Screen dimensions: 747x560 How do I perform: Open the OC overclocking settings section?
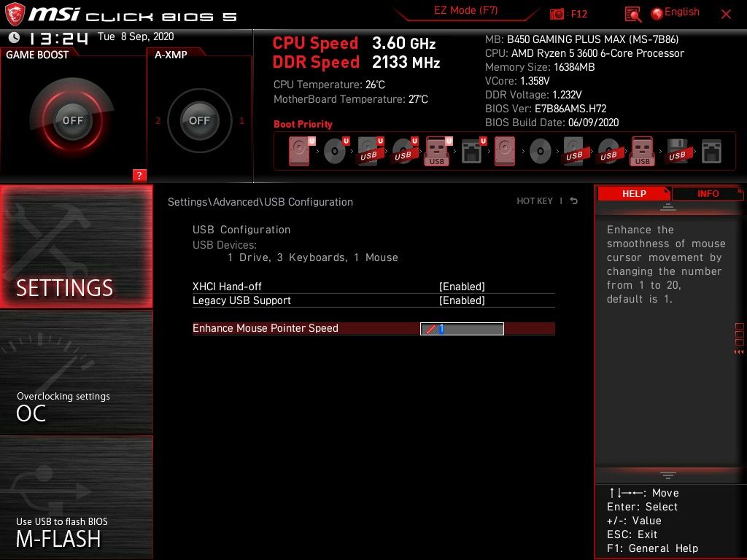[x=76, y=373]
